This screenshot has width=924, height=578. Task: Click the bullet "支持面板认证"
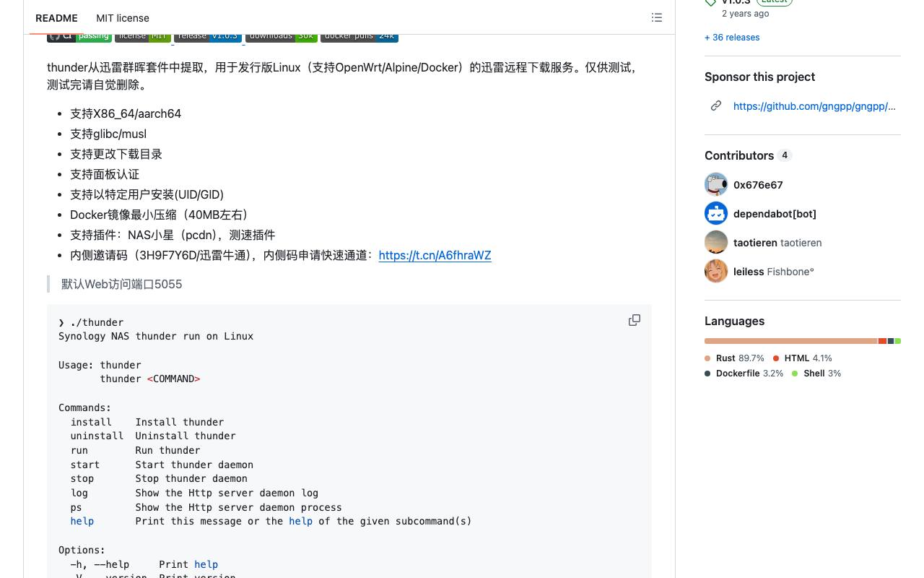pyautogui.click(x=105, y=174)
